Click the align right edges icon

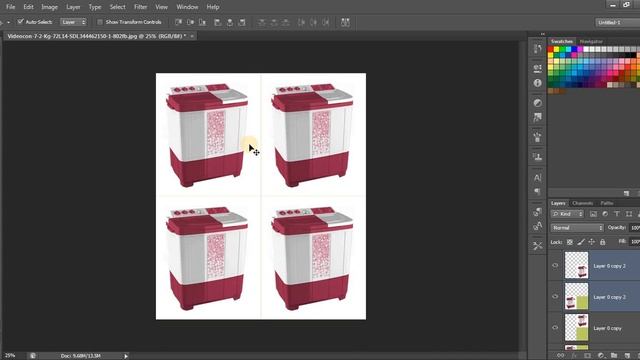point(242,22)
